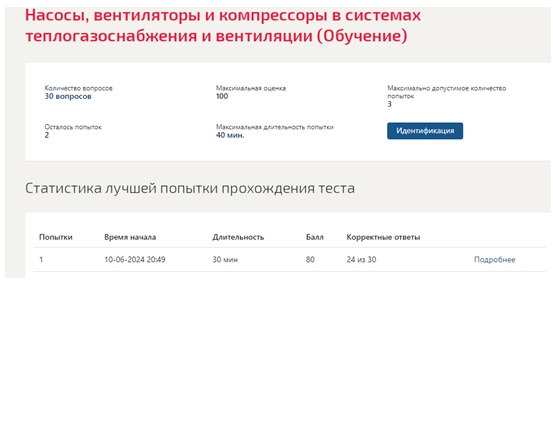This screenshot has height=440, width=553.
Task: Select the 24 из 30 correct answers cell
Action: tap(361, 260)
